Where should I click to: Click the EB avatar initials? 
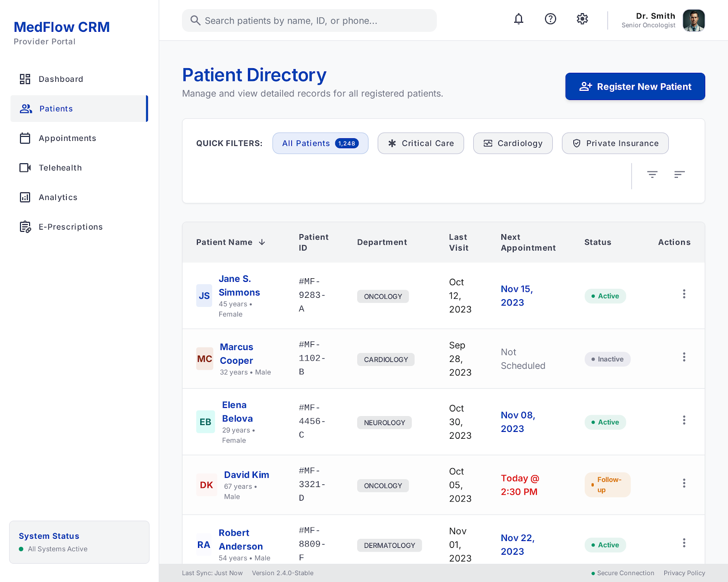tap(206, 422)
